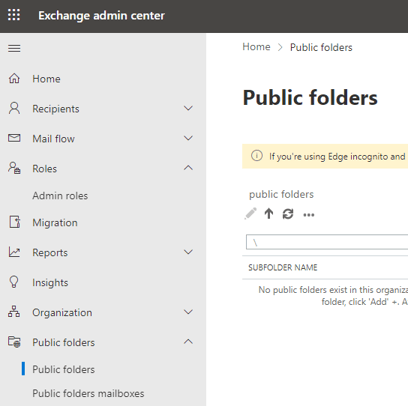This screenshot has height=406, width=408.
Task: Click the Public folders breadcrumb
Action: tap(321, 47)
